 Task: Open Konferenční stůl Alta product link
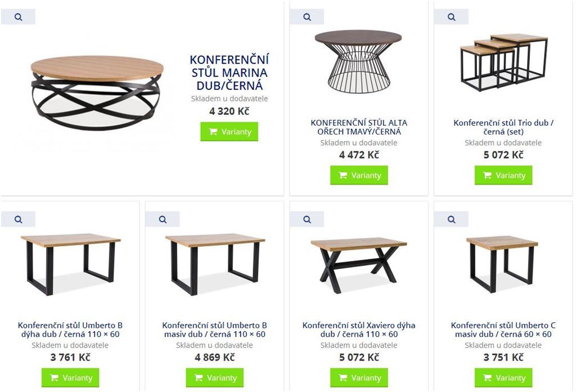click(359, 127)
